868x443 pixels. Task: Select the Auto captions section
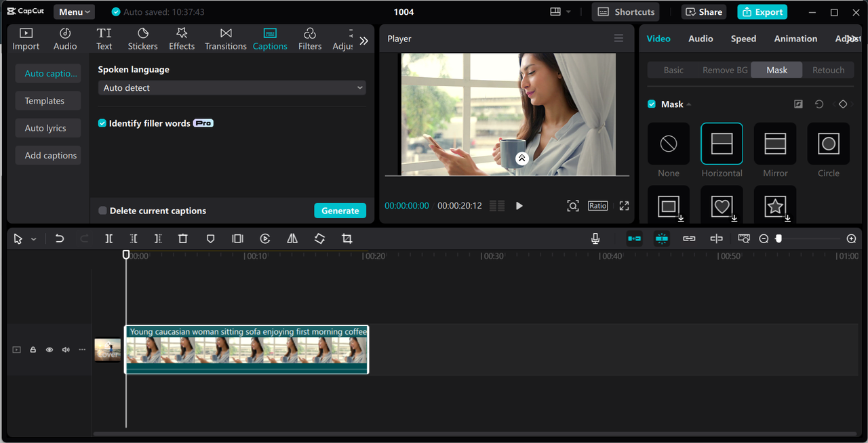tap(48, 73)
